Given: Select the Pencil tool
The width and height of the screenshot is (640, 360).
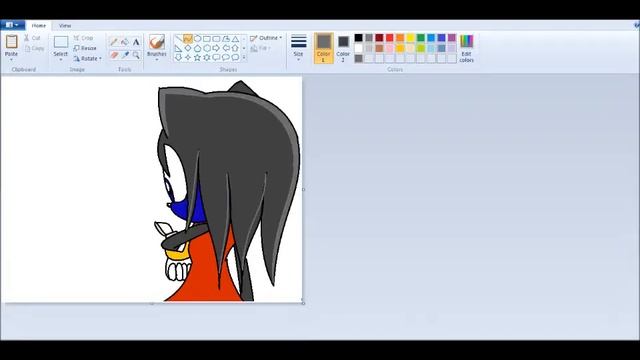Looking at the screenshot, I should (114, 42).
